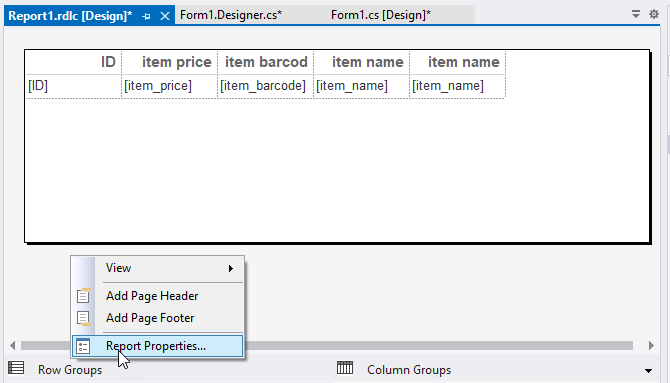Select the [item_barcode] data cell
Image resolution: width=670 pixels, height=383 pixels.
[266, 86]
